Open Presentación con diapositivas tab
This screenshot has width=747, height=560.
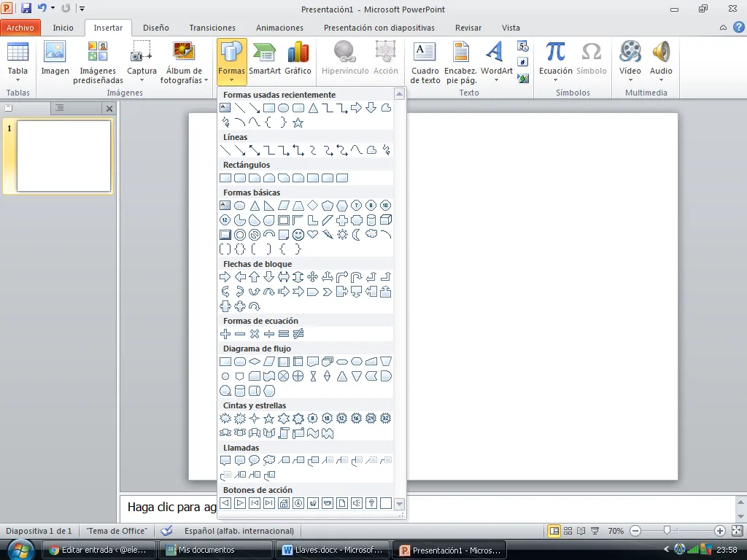(x=379, y=28)
